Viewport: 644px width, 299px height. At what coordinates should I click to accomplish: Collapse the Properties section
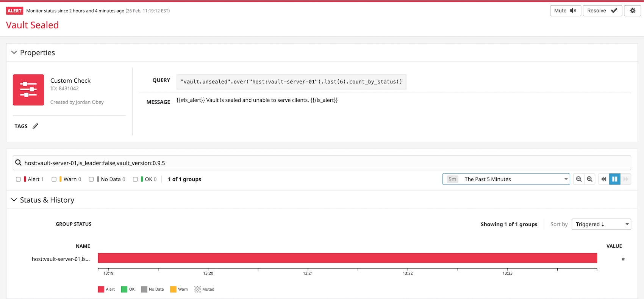(x=14, y=52)
